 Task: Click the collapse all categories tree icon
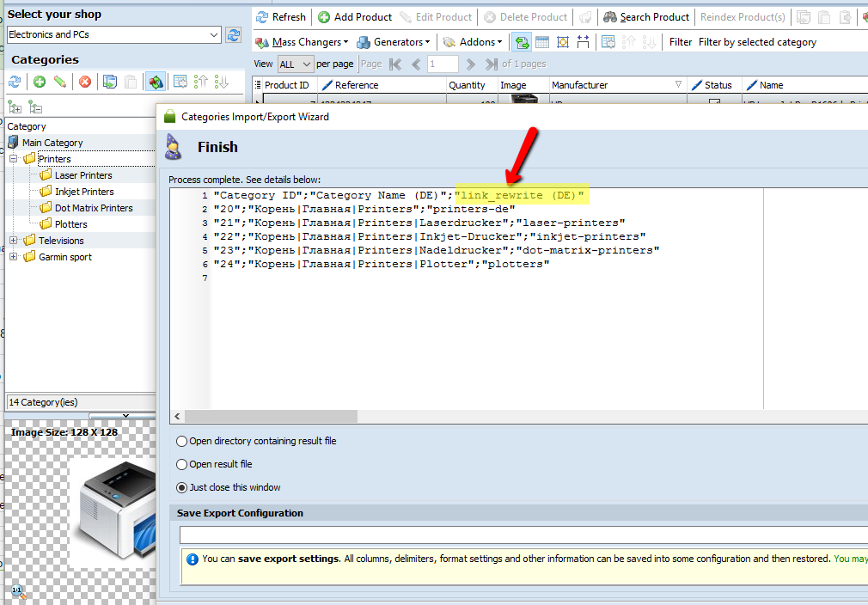point(35,107)
